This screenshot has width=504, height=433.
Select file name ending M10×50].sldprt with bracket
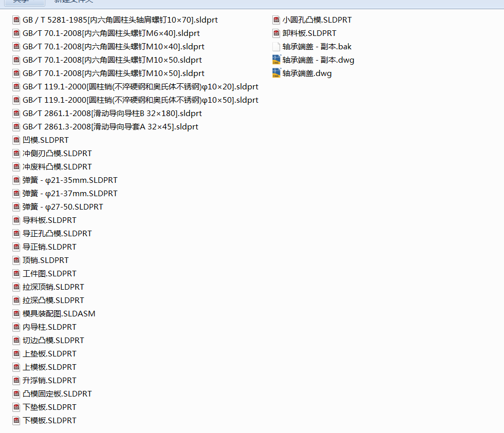point(114,73)
